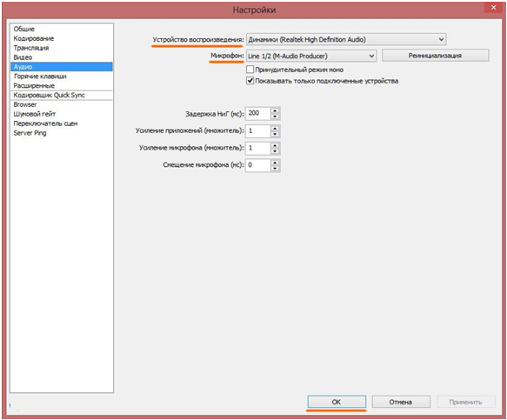Decrease the Задержка НиГ value with the down arrow

click(275, 117)
